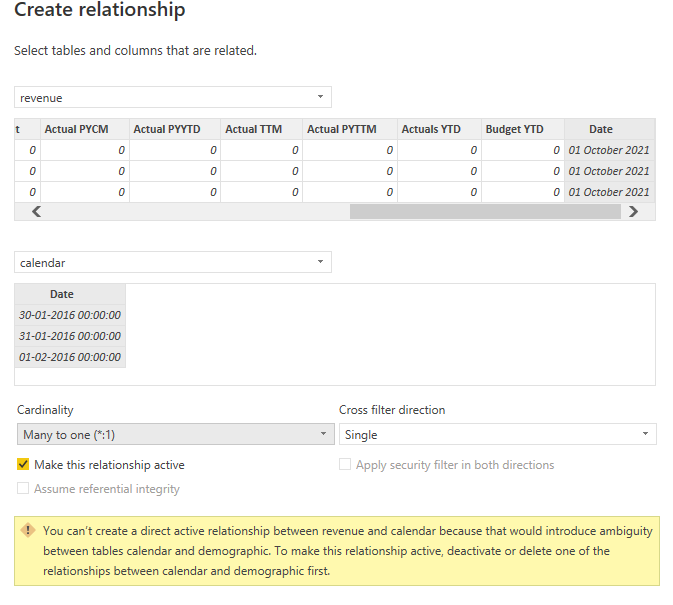Select the Date column header in calendar table
673x605 pixels.
coord(70,294)
